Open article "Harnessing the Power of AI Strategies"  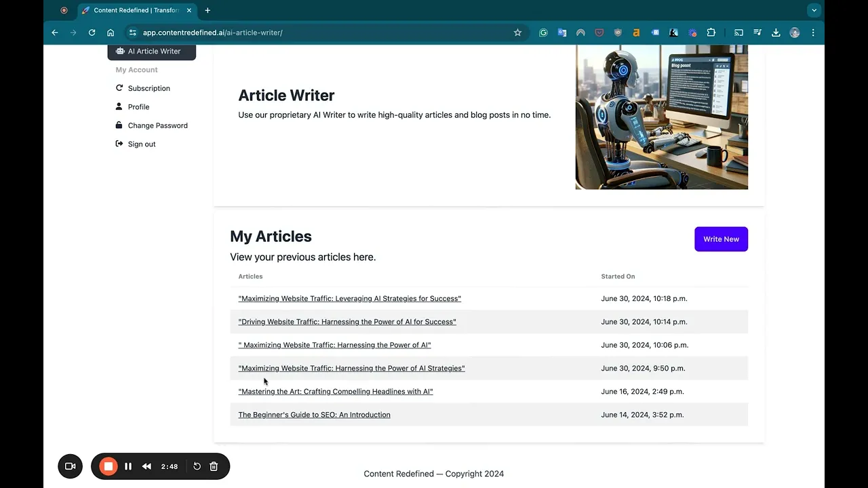(x=351, y=368)
